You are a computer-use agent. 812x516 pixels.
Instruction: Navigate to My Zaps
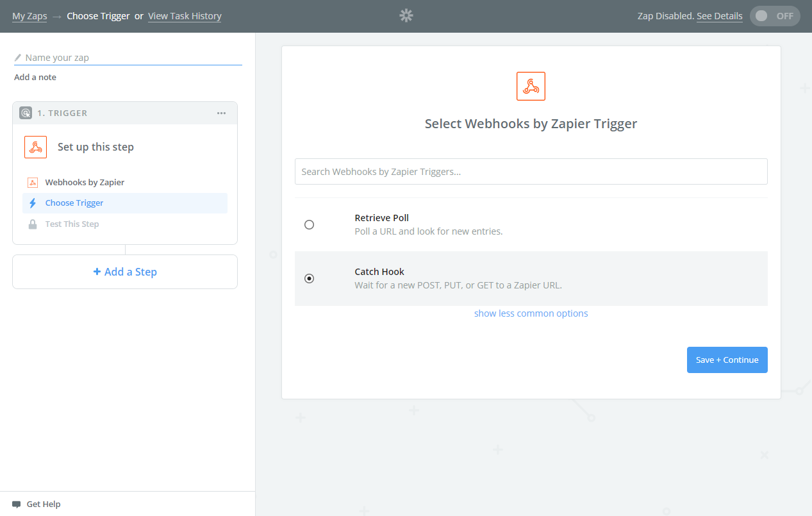pyautogui.click(x=29, y=16)
